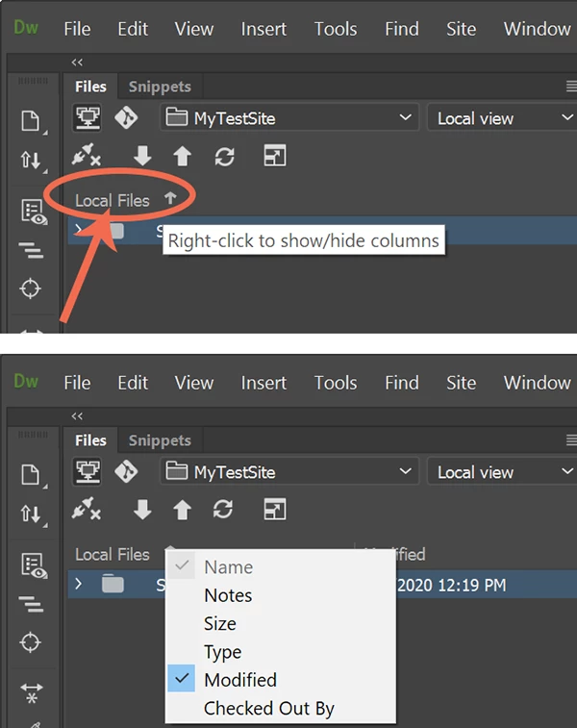Image resolution: width=577 pixels, height=728 pixels.
Task: Open Tools menu in window with column menu
Action: click(x=336, y=383)
